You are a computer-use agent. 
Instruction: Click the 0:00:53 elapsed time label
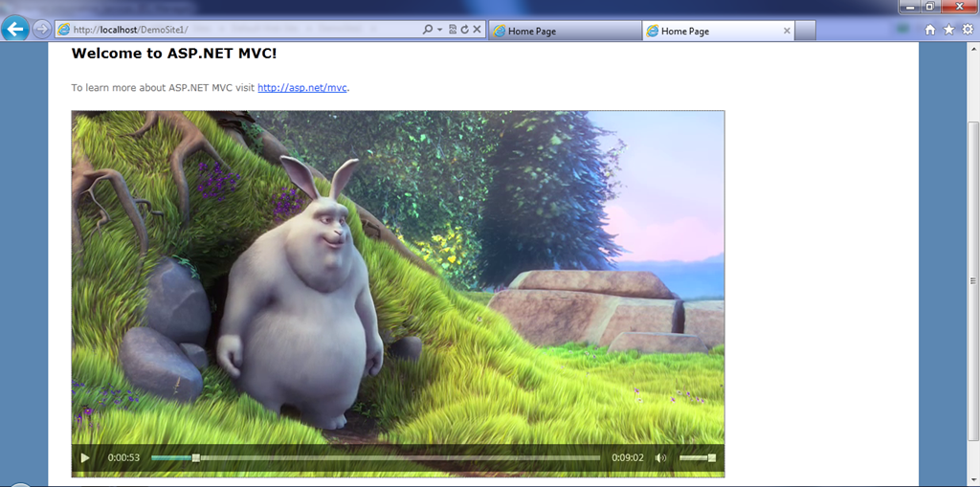click(x=123, y=457)
